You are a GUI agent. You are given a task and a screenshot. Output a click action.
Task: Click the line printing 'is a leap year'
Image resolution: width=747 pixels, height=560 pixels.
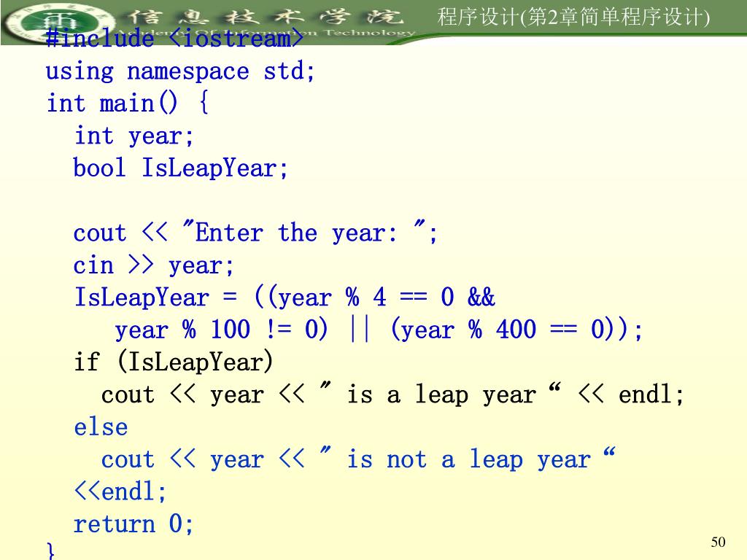pyautogui.click(x=393, y=394)
